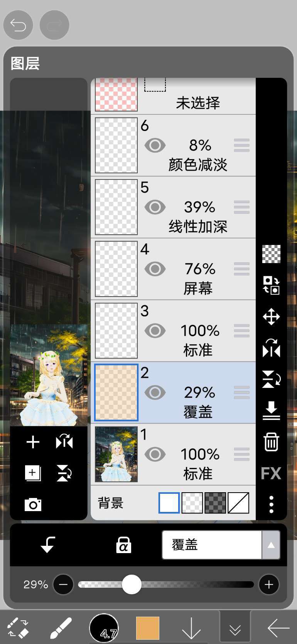Select layer 3 标准 row
This screenshot has width=297, height=644.
[173, 331]
